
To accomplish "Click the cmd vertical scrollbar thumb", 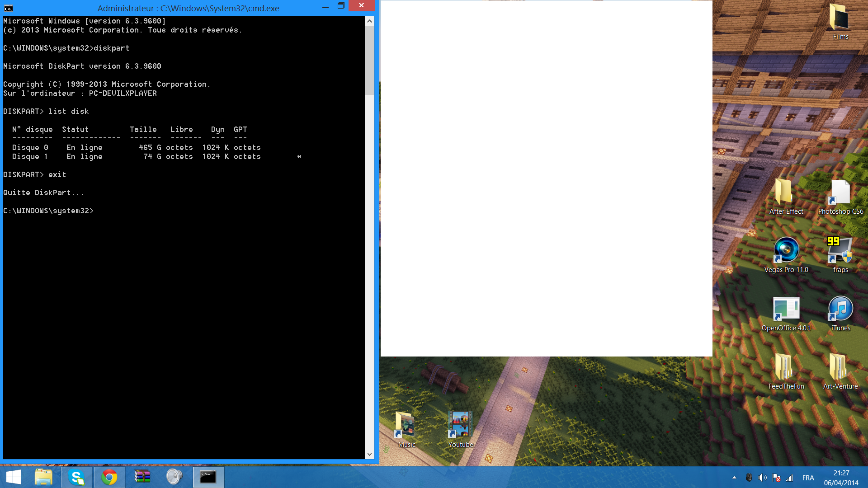I will coord(369,60).
